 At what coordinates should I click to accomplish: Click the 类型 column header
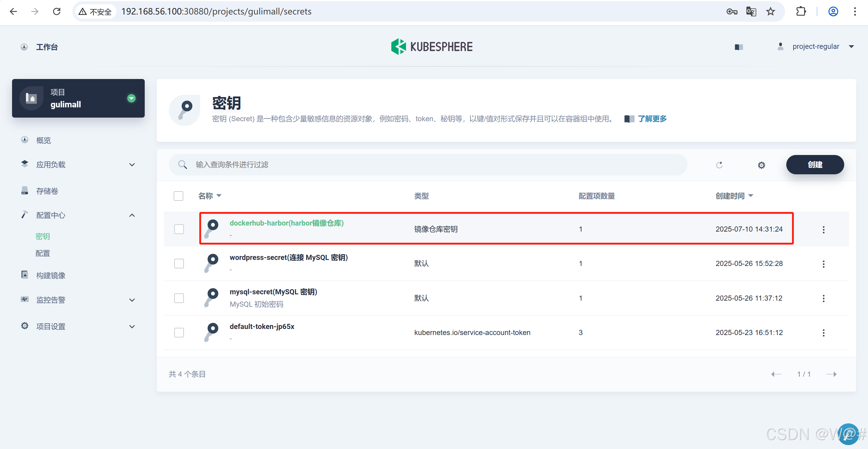tap(421, 196)
